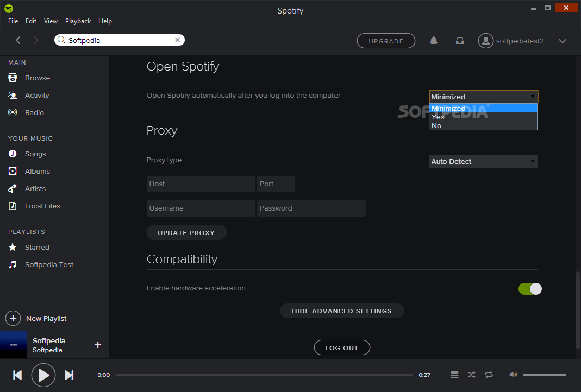Click the Password input field
581x392 pixels.
311,208
